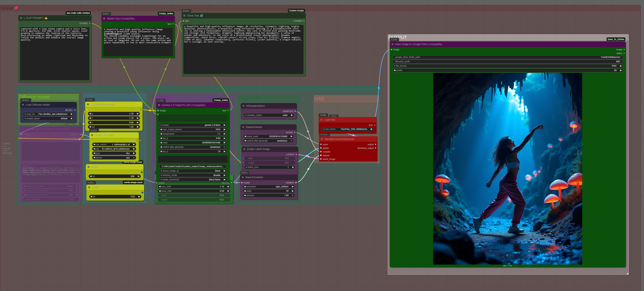Viewport: 644px width, 291px height.
Task: Click the collapse dot on RandomNoise node
Action: pos(243,127)
